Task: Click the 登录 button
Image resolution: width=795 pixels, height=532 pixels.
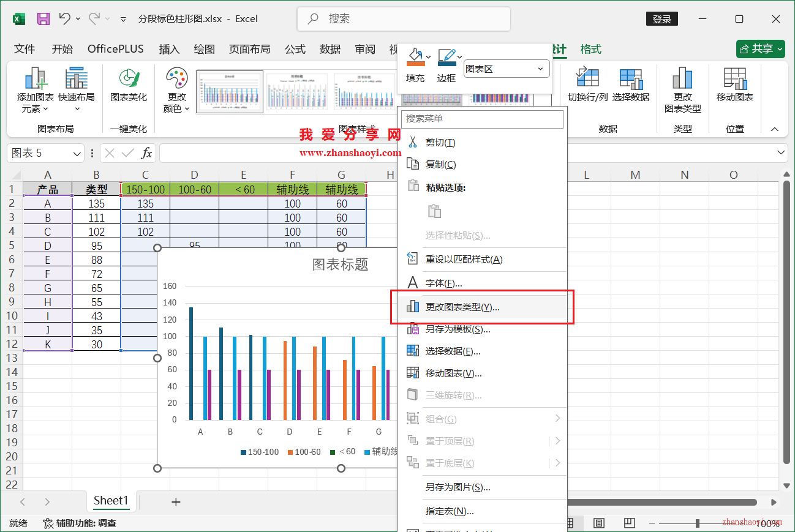Action: [x=661, y=18]
